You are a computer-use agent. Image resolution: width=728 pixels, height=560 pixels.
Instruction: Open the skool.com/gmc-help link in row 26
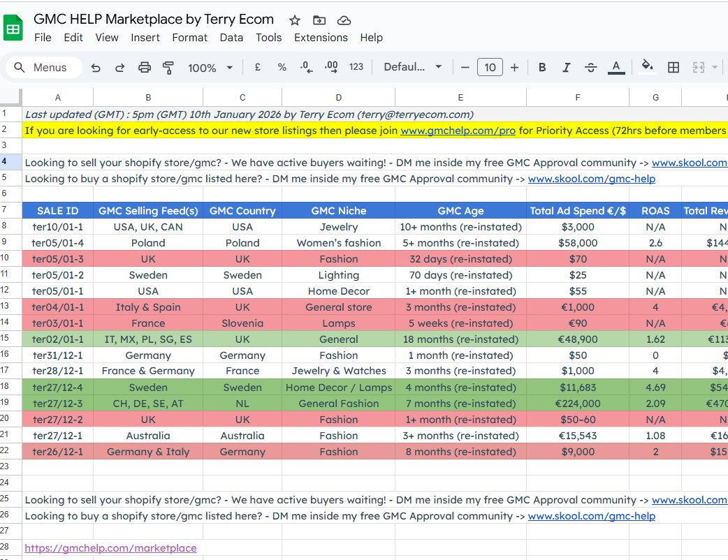tap(592, 516)
